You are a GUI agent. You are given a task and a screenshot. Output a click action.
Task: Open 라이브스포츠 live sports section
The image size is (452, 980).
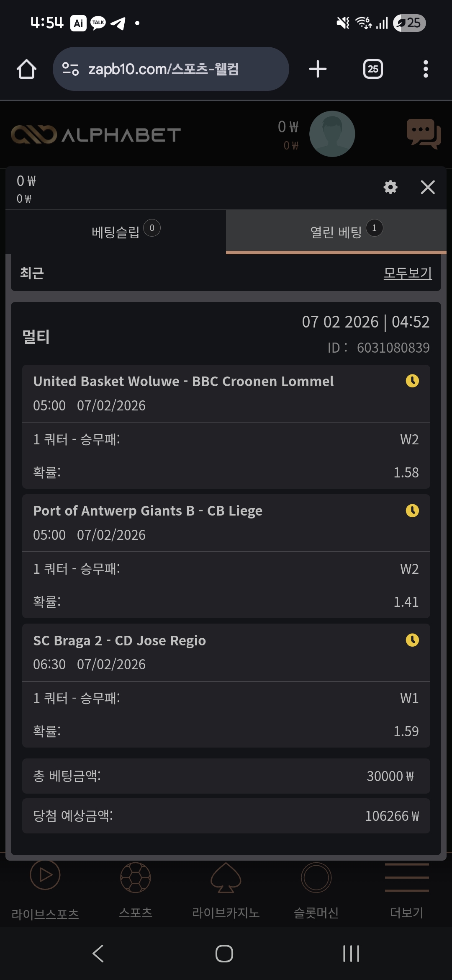click(45, 889)
